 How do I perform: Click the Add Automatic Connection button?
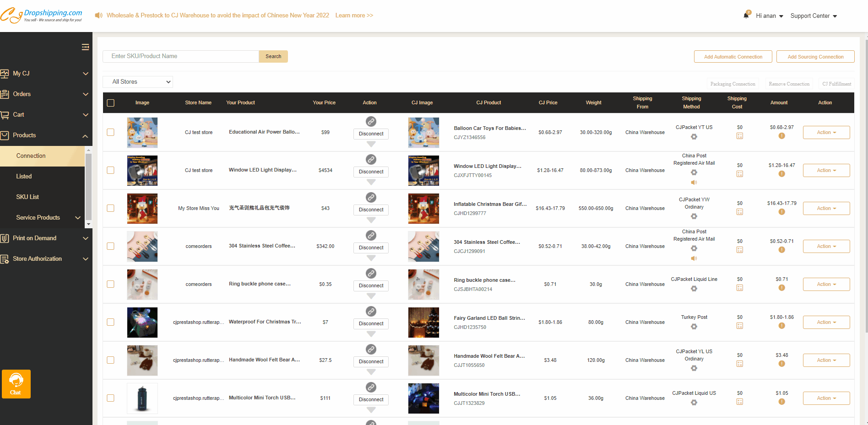732,57
